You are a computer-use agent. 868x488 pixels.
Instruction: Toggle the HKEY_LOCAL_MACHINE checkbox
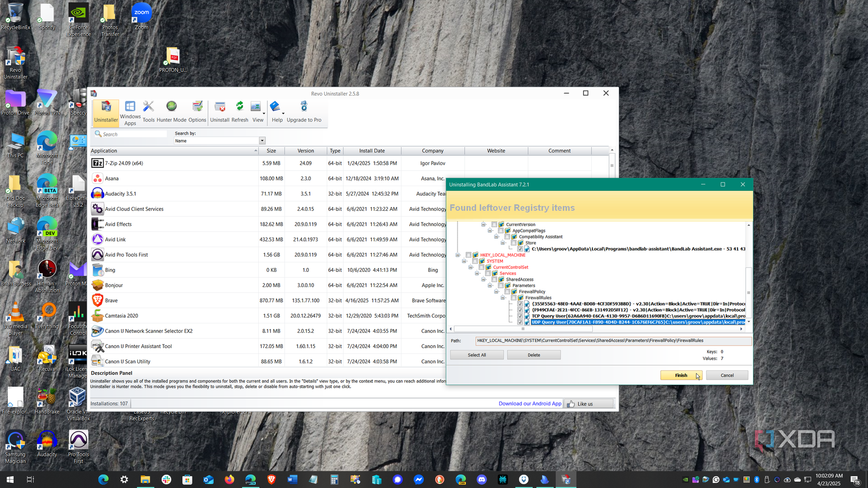pos(468,255)
